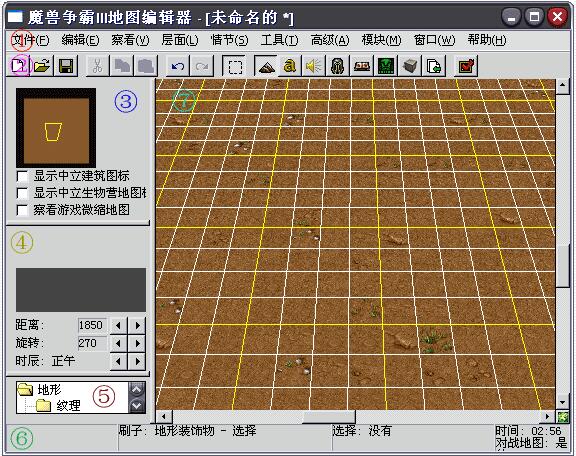The image size is (576, 456).
Task: Click status text 选择: 没有
Action: point(362,431)
